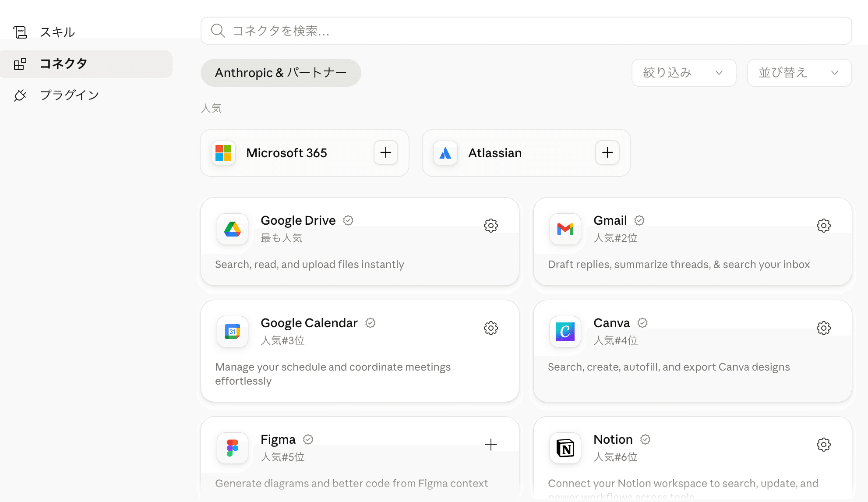Add the Microsoft 365 connector with plus

click(x=386, y=152)
